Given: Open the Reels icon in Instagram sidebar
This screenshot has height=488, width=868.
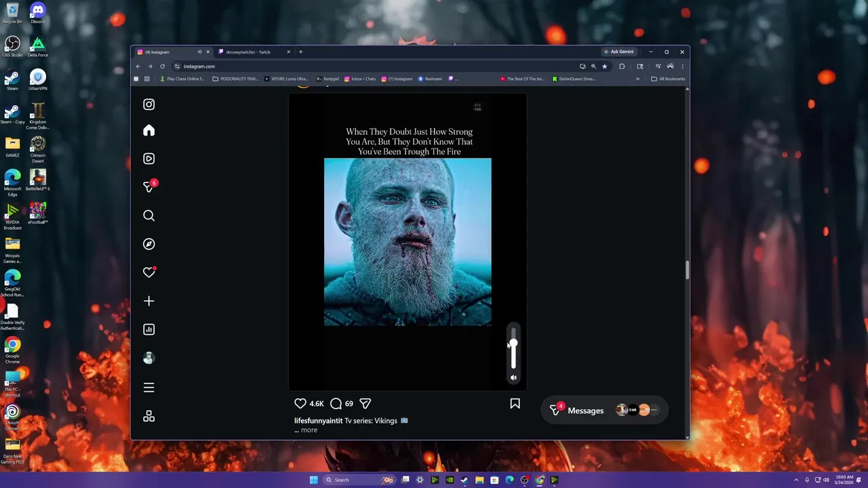Looking at the screenshot, I should tap(149, 159).
